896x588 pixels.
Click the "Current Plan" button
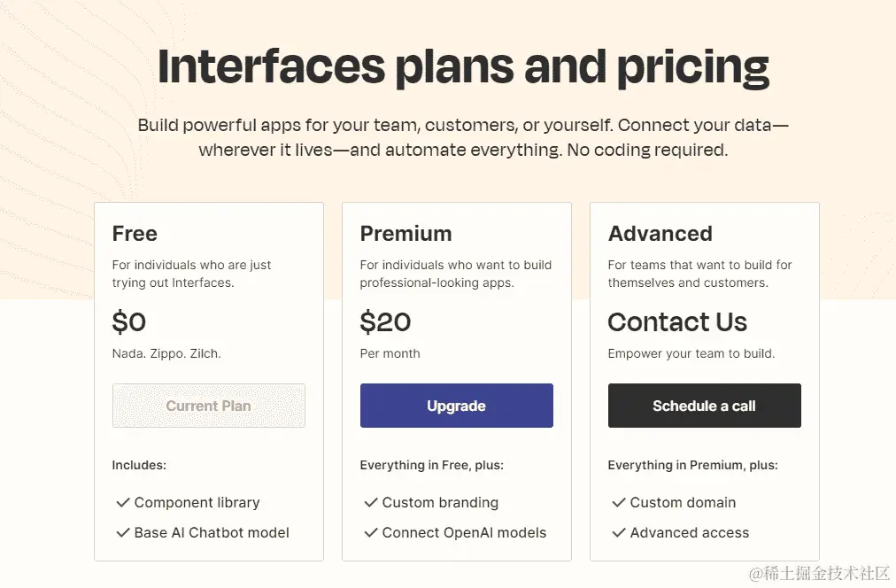208,405
